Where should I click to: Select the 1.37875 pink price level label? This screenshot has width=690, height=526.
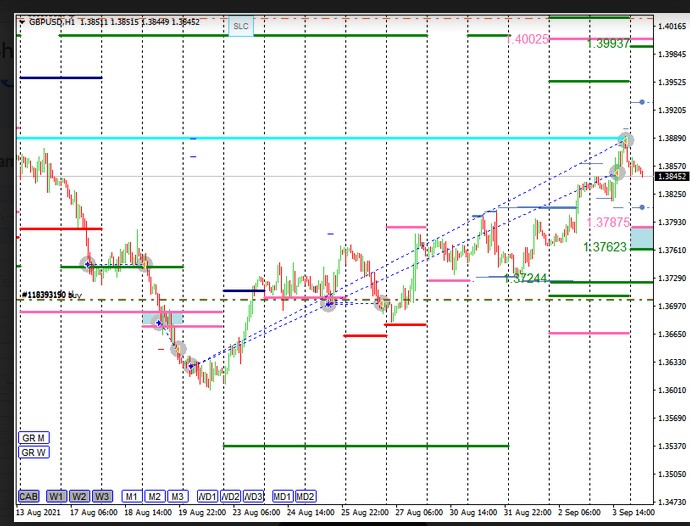607,222
